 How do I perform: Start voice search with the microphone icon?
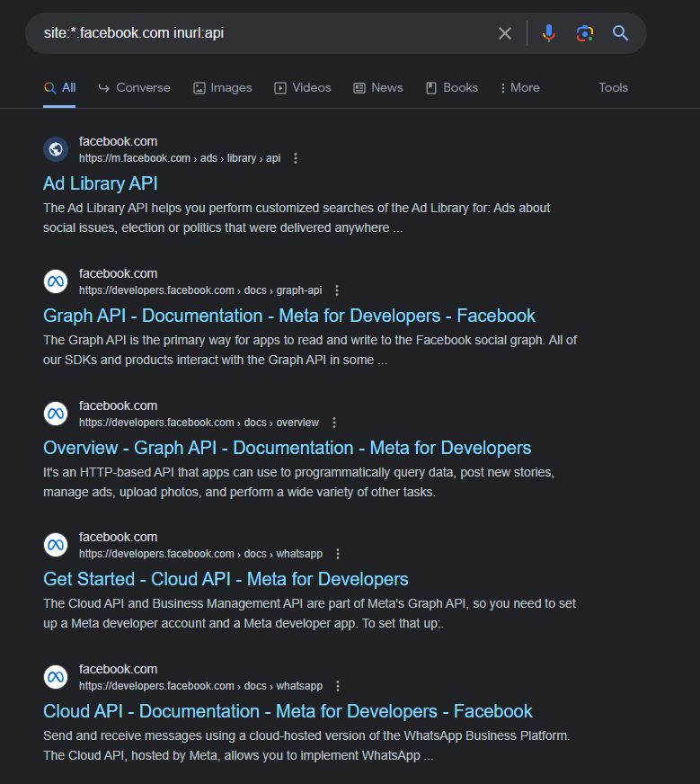click(549, 33)
